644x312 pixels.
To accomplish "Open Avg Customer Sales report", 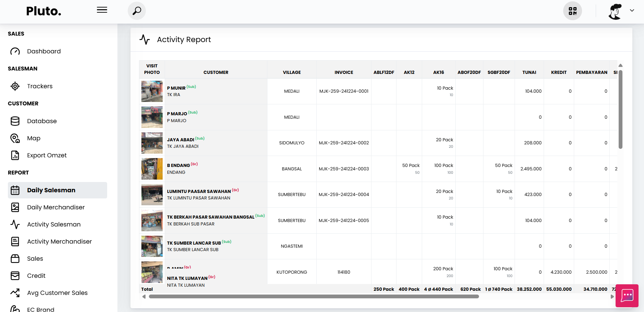I will click(x=57, y=293).
